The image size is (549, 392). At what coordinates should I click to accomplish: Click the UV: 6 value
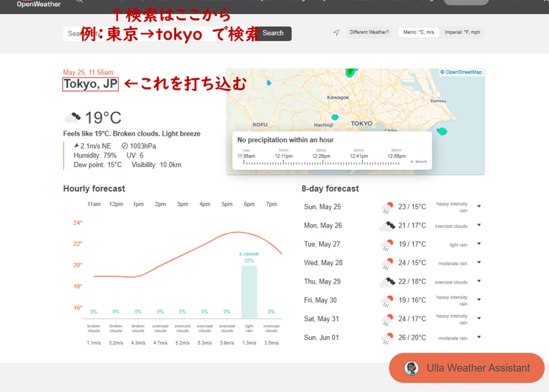coord(135,155)
